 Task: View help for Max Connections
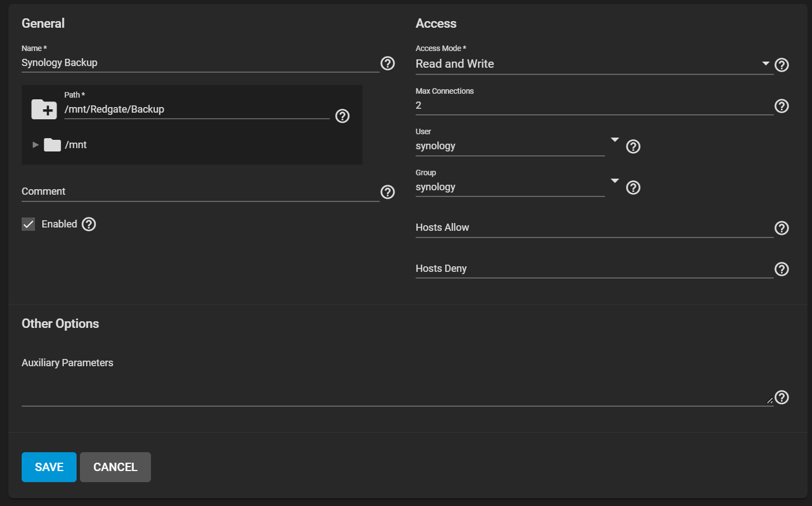(x=781, y=106)
